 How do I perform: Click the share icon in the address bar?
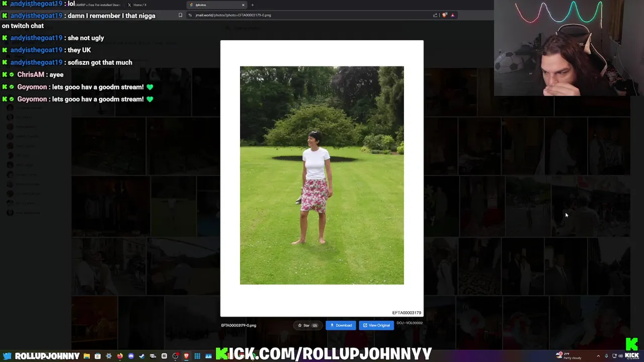coord(435,15)
